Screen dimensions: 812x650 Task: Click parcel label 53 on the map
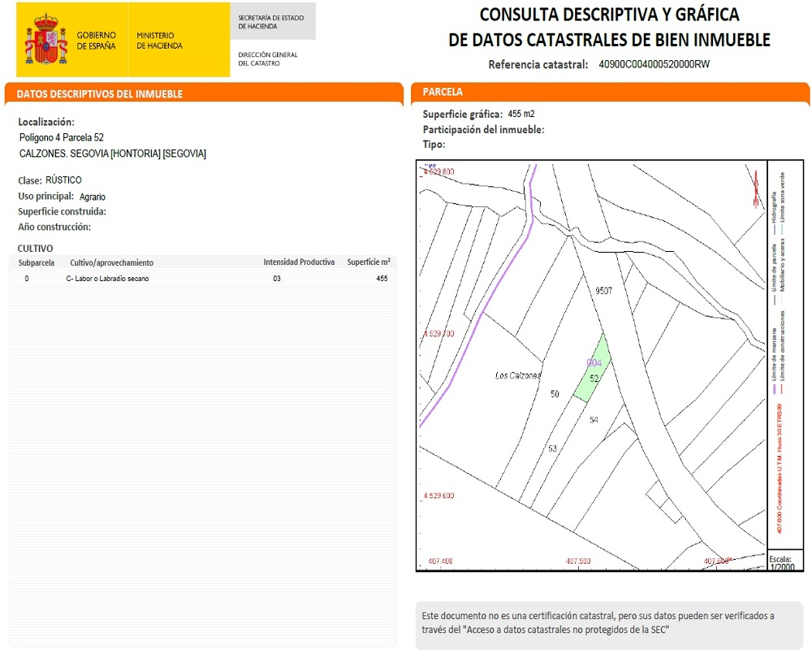[552, 448]
